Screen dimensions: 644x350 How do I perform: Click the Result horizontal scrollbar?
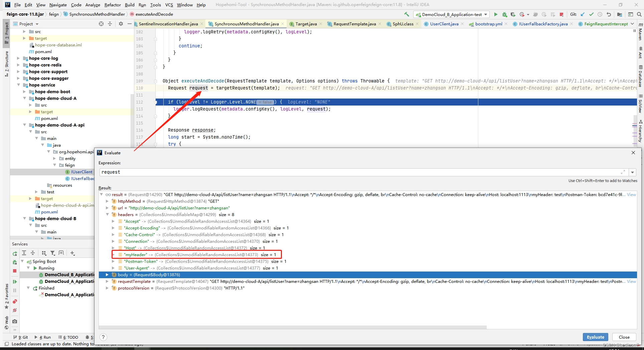point(293,327)
